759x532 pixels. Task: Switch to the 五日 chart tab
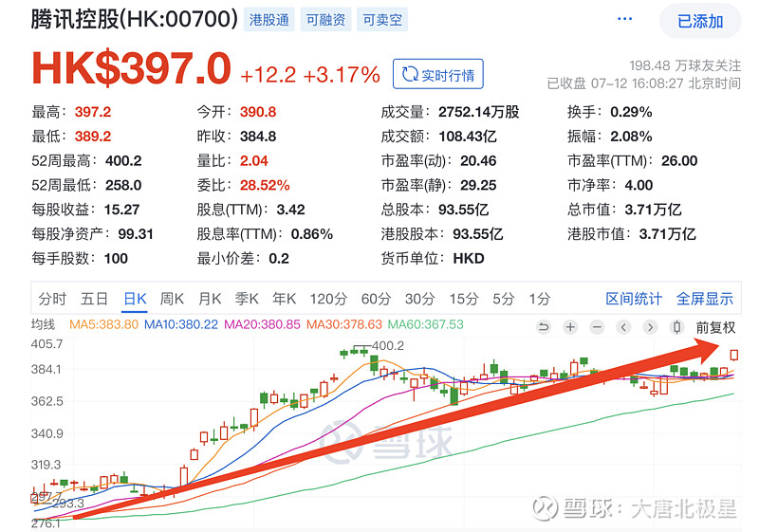(94, 299)
